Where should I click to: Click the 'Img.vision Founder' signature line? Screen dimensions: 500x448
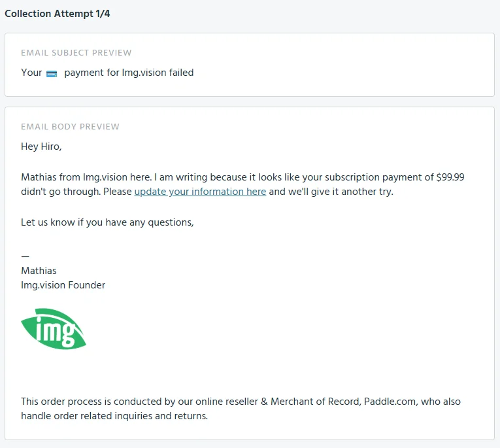tap(63, 285)
